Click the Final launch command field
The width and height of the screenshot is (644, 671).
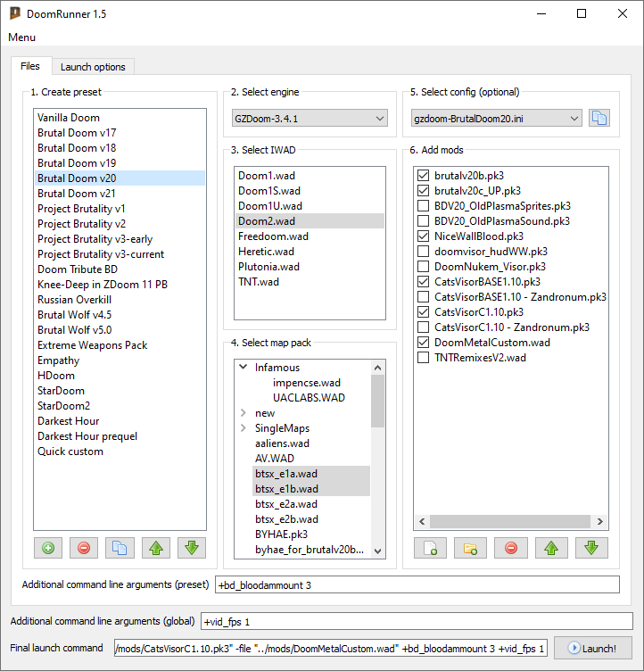[x=330, y=649]
